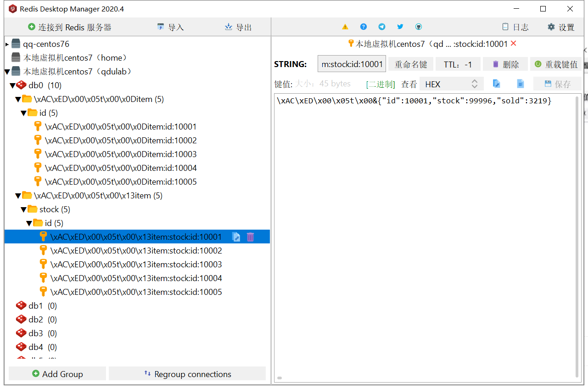The image size is (588, 389).
Task: Open the help question mark icon
Action: click(364, 27)
